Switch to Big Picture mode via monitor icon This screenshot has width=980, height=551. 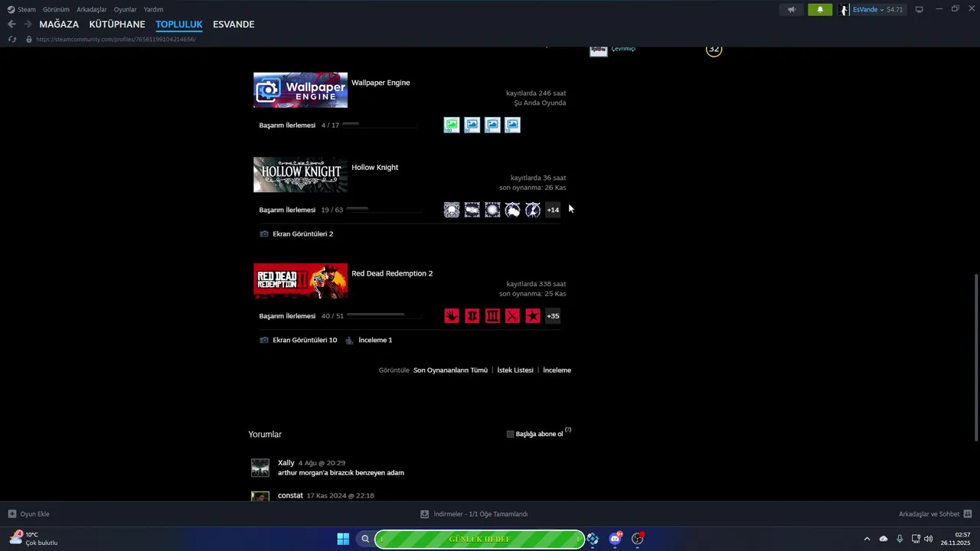919,9
